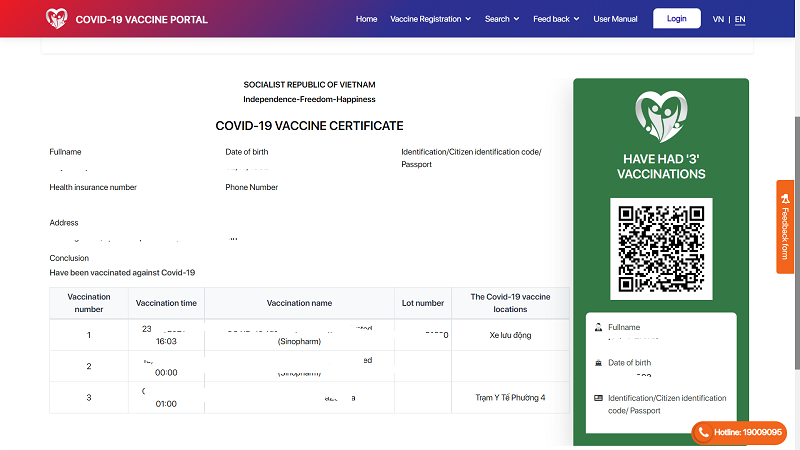
Task: Open the Feed back menu
Action: [x=556, y=19]
